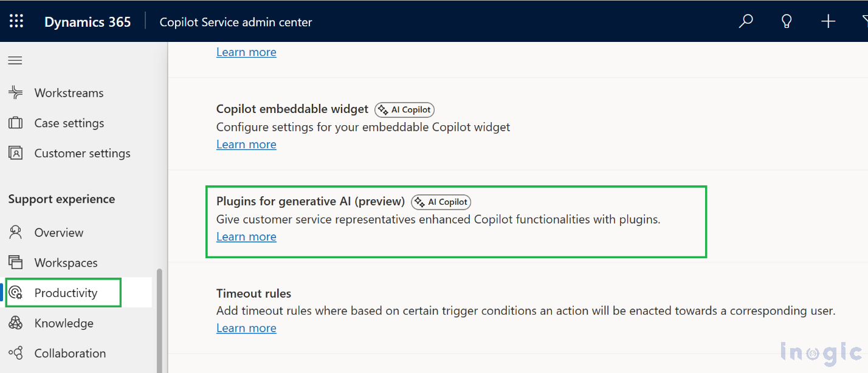Open Learn more under Copilot embeddable widget
868x373 pixels.
coord(246,144)
